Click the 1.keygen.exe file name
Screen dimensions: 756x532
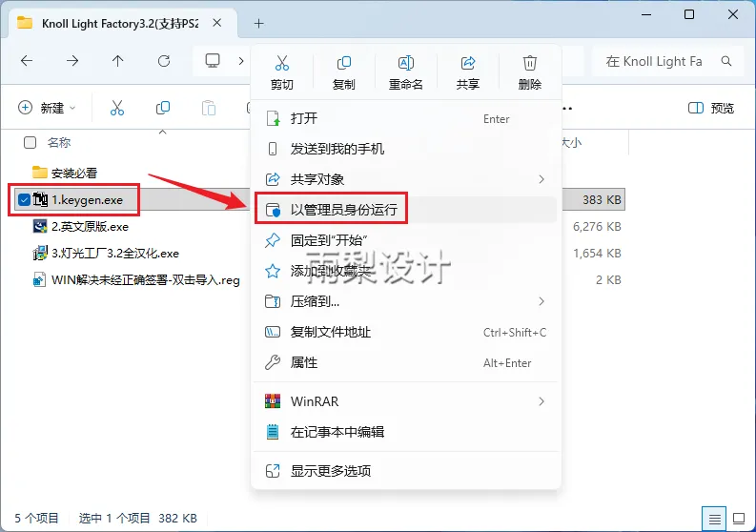88,199
